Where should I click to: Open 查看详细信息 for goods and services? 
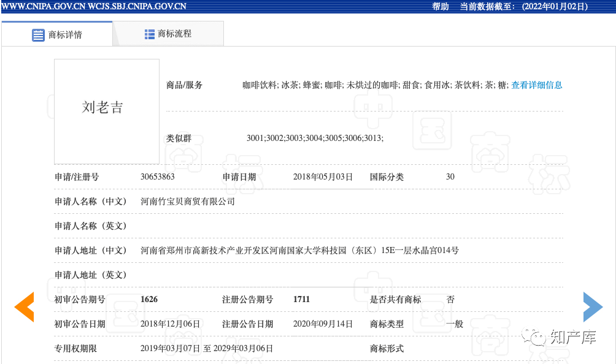536,85
